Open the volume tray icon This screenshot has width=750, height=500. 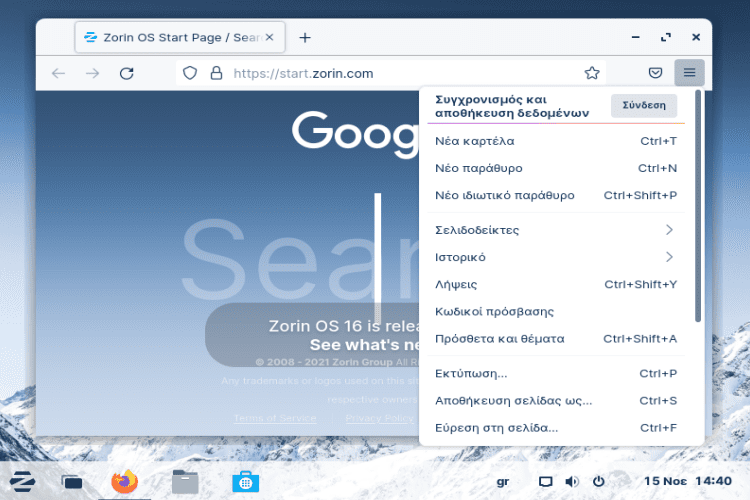(572, 482)
